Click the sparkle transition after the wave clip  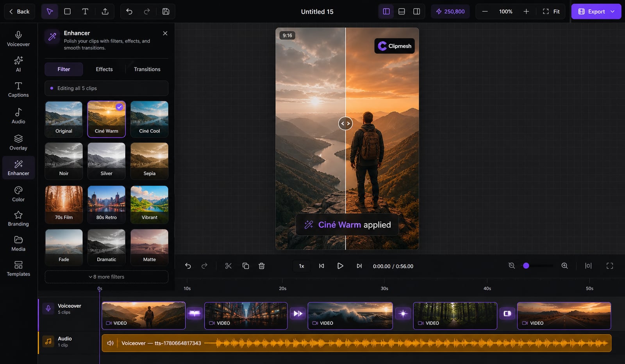coord(403,313)
